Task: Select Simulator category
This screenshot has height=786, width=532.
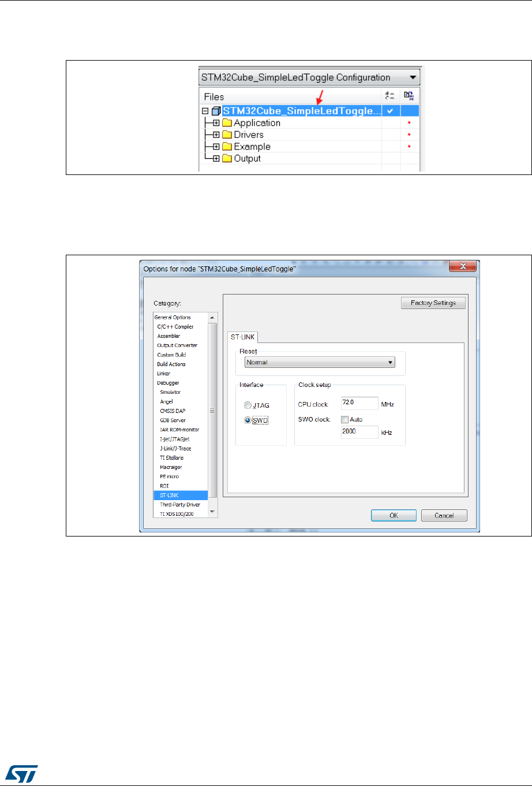Action: 170,392
